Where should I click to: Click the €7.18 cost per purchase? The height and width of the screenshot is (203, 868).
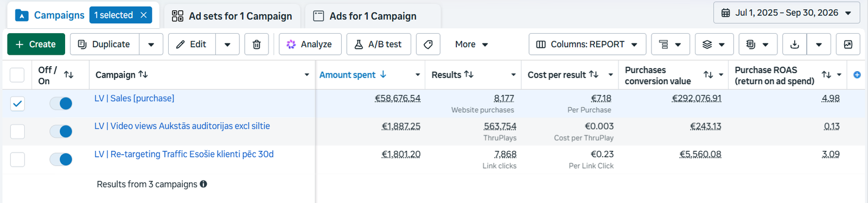pyautogui.click(x=601, y=98)
